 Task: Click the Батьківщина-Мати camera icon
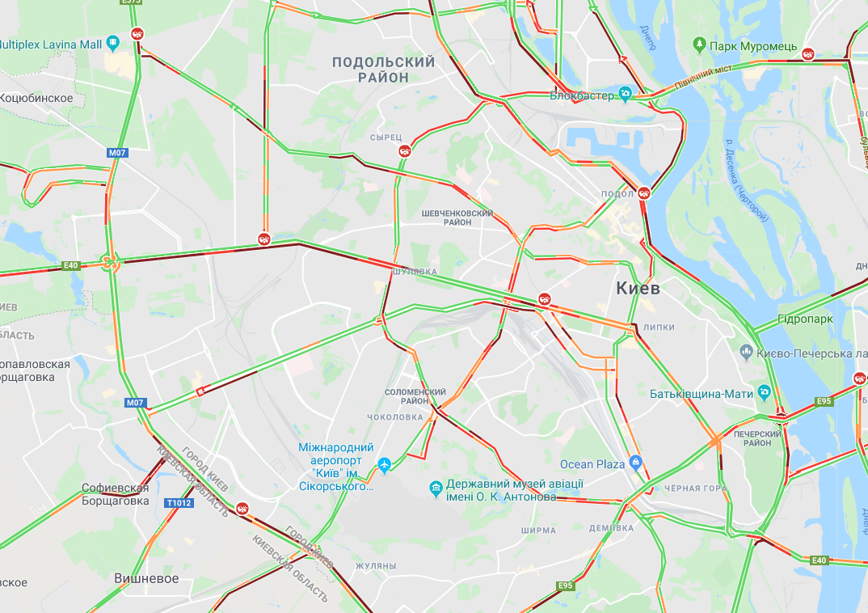(x=765, y=392)
